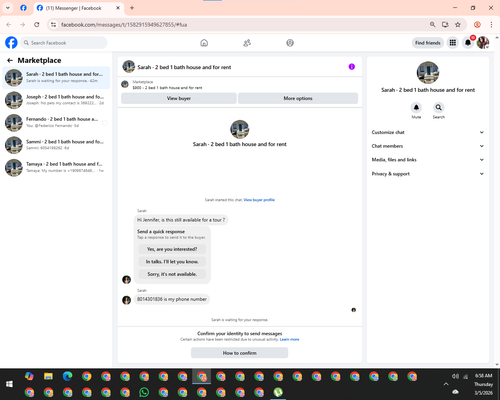Toggle Mute for Sarah's conversation

coord(416,107)
